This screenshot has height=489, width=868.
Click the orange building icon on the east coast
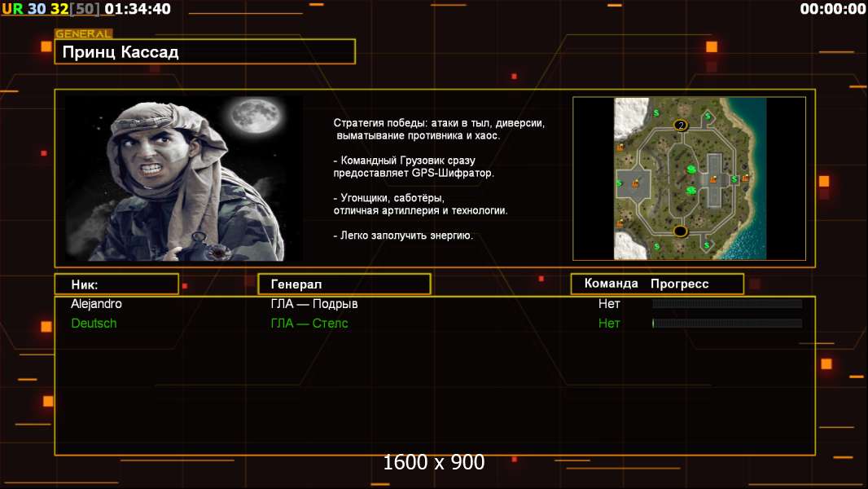[x=745, y=178]
